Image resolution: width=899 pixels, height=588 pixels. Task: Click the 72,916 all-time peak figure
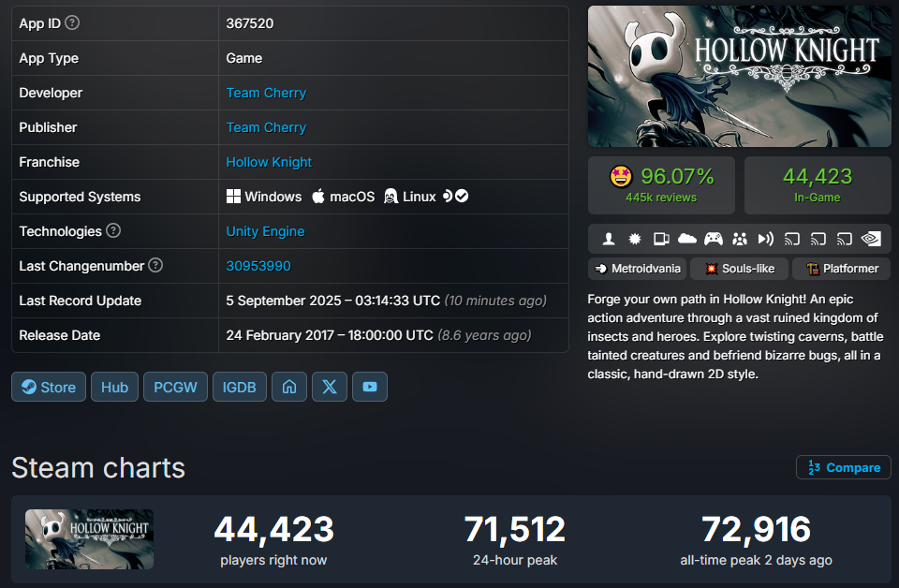[x=757, y=529]
